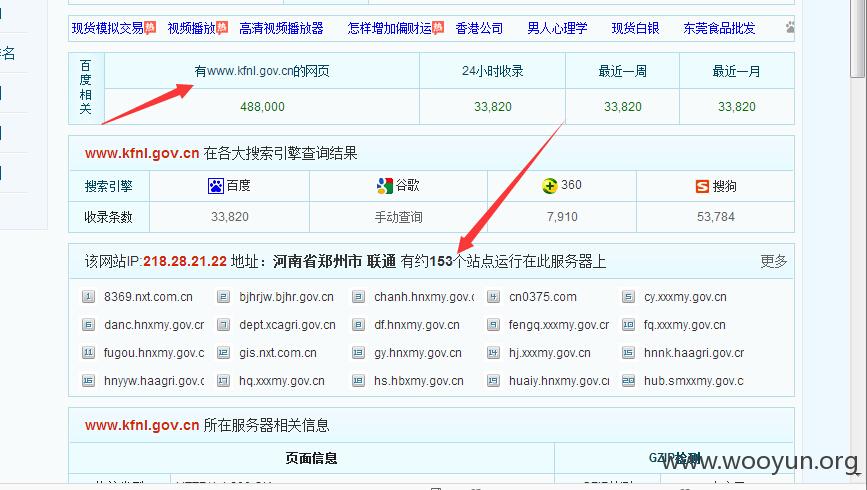This screenshot has height=490, width=867.
Task: Open the 怎样增加偏财运 link
Action: [389, 28]
